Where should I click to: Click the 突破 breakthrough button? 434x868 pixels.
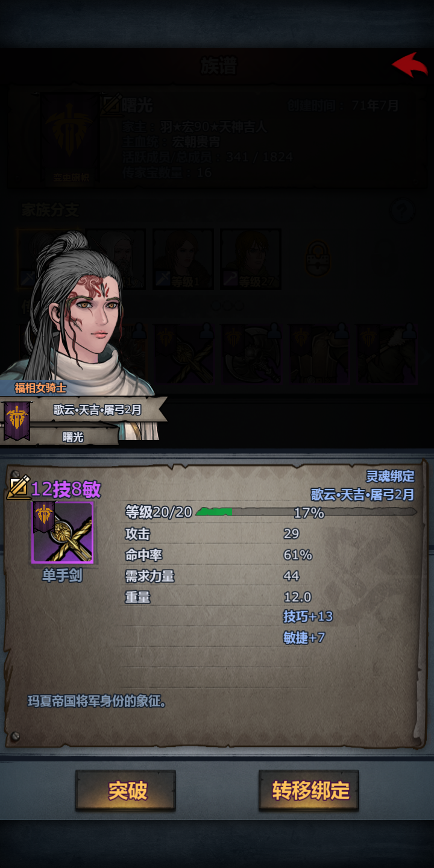[x=125, y=790]
